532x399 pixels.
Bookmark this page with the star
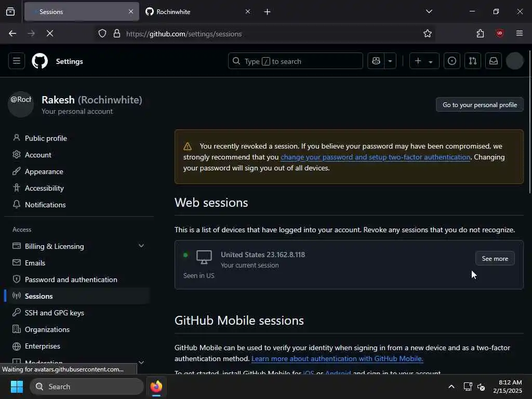pyautogui.click(x=428, y=33)
